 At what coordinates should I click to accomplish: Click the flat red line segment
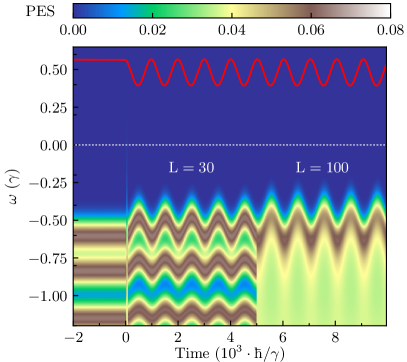(100, 60)
